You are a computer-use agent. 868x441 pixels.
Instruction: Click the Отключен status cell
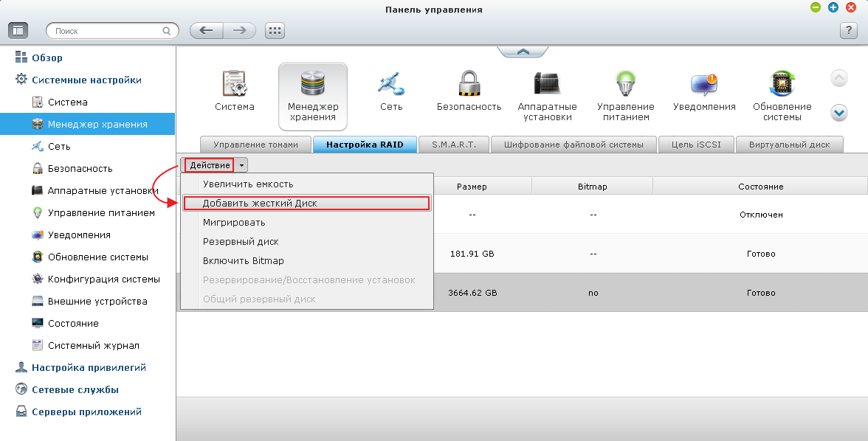(761, 215)
